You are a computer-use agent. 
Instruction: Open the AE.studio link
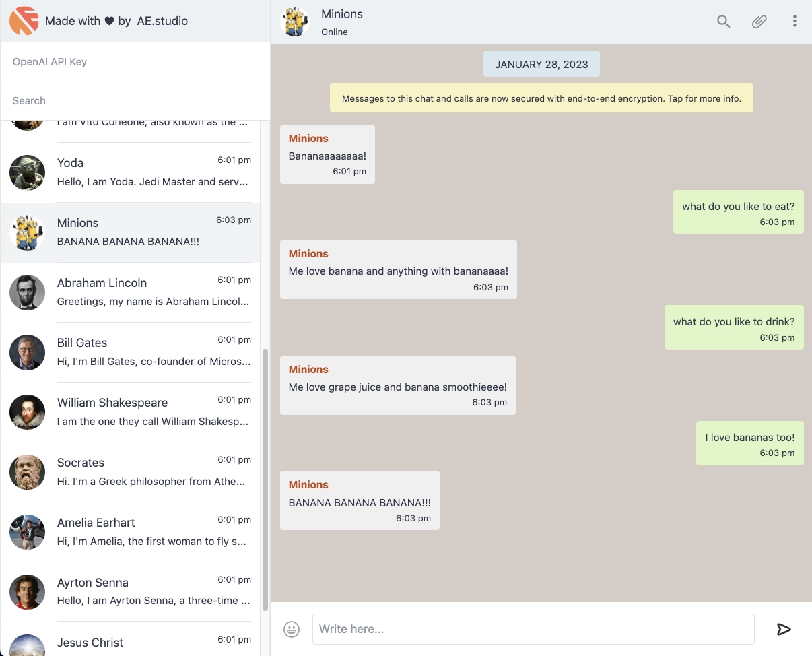[162, 21]
